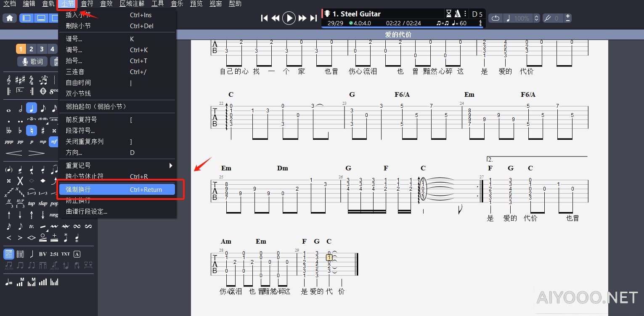
Task: Choose 曲谱行段设定... menu entry
Action: pyautogui.click(x=117, y=211)
